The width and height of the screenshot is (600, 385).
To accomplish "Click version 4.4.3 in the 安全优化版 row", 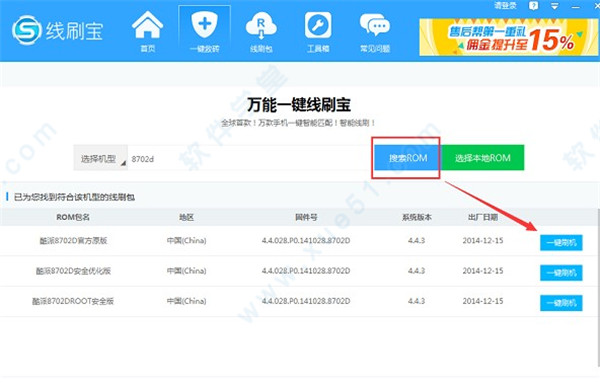I will click(x=416, y=271).
